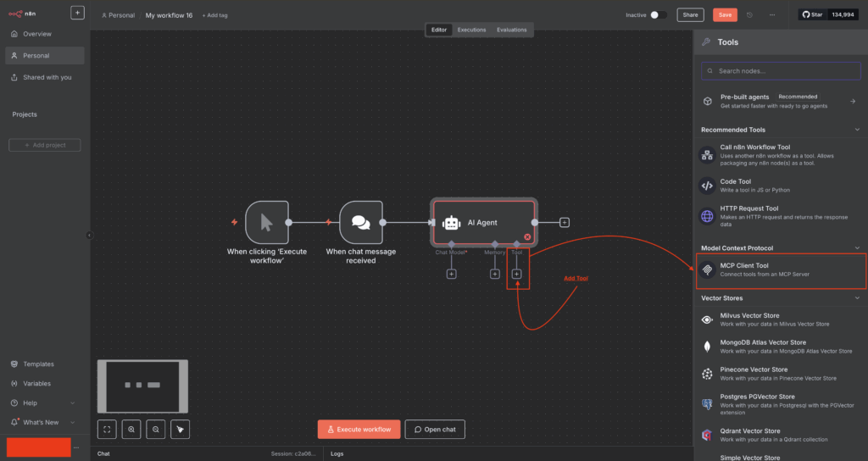The height and width of the screenshot is (461, 868).
Task: Collapse the Vector Stores section
Action: 857,298
